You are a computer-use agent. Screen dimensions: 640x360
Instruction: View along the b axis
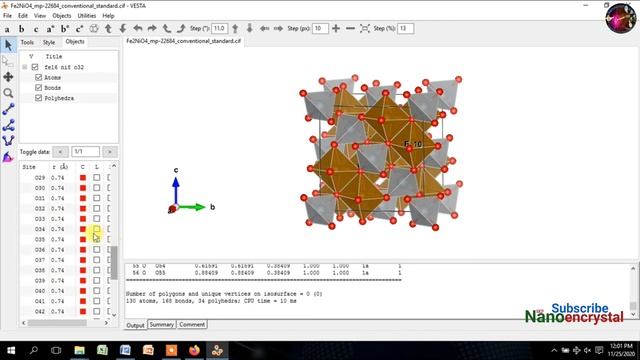[21, 29]
